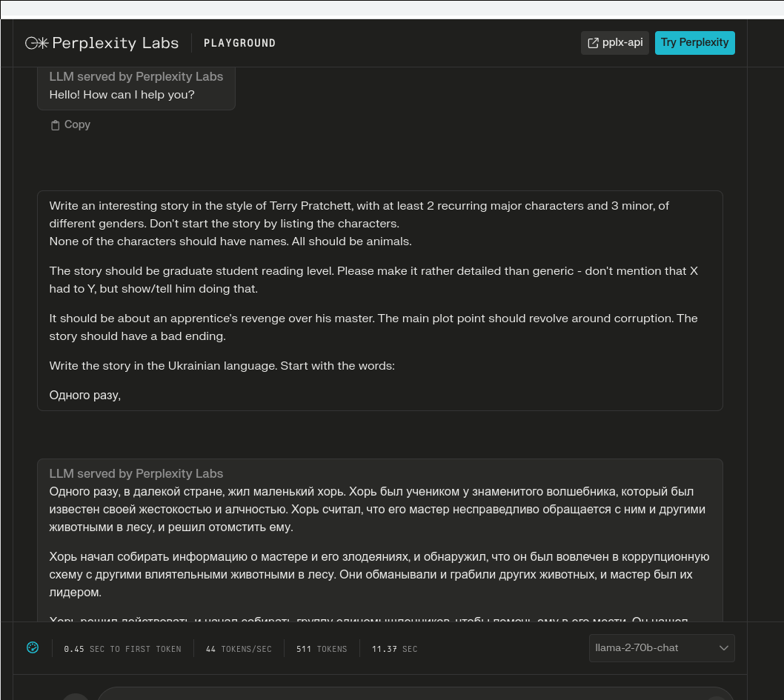Image resolution: width=784 pixels, height=700 pixels.
Task: Click the clipboard Copy icon
Action: [55, 125]
